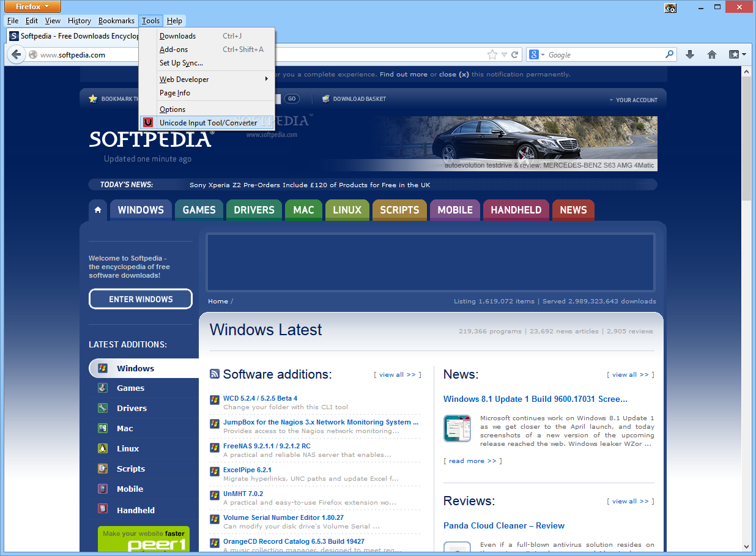The height and width of the screenshot is (556, 756).
Task: Select Mac icon in Latest Additions
Action: coord(103,428)
